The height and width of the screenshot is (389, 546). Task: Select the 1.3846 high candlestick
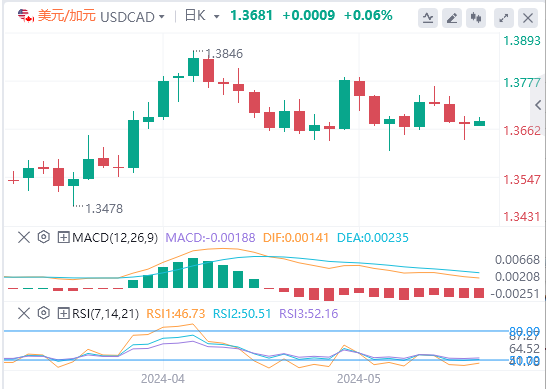(193, 67)
